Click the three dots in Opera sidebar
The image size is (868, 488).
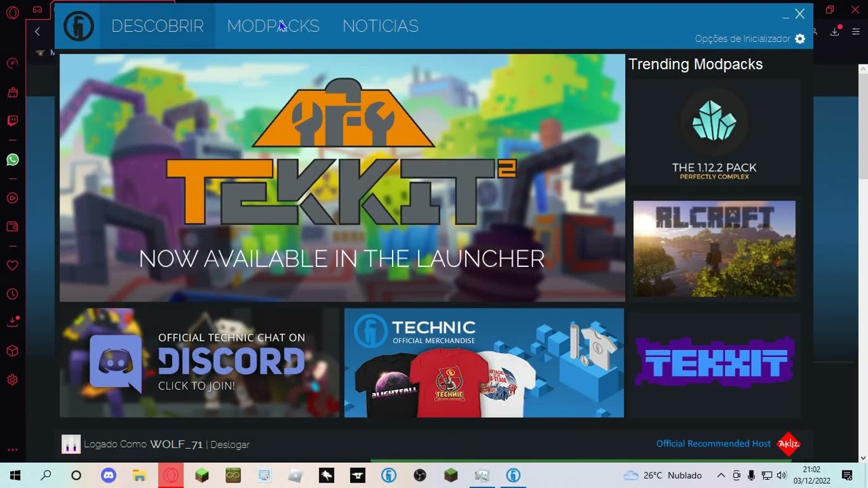tap(12, 449)
